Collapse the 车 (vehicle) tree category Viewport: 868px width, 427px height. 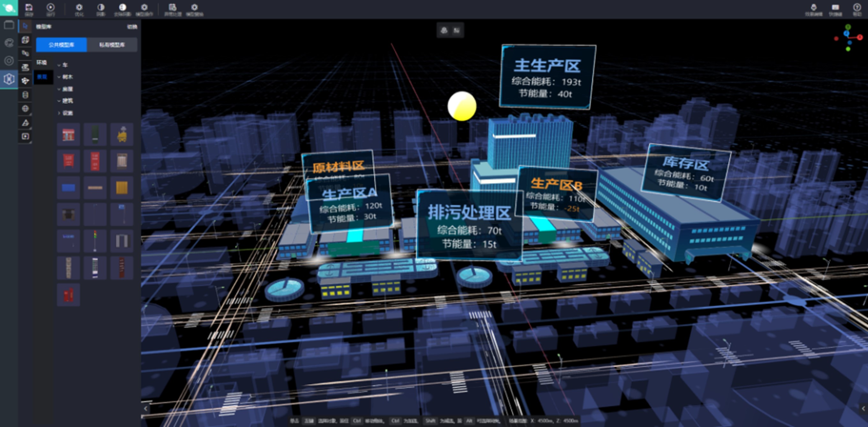pos(59,65)
